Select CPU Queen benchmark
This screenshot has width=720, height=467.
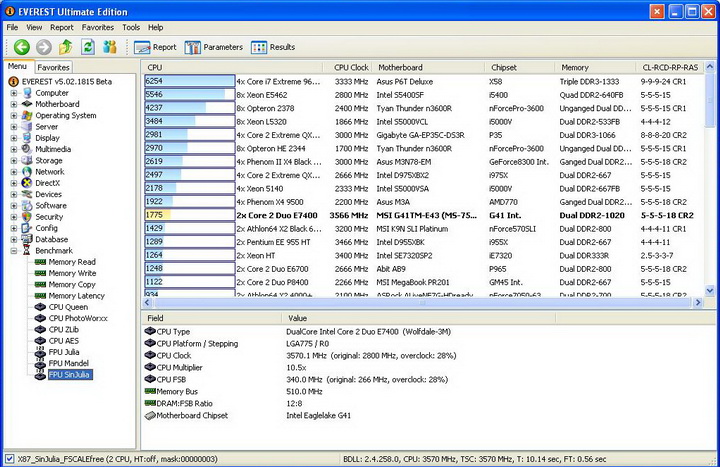tap(68, 307)
